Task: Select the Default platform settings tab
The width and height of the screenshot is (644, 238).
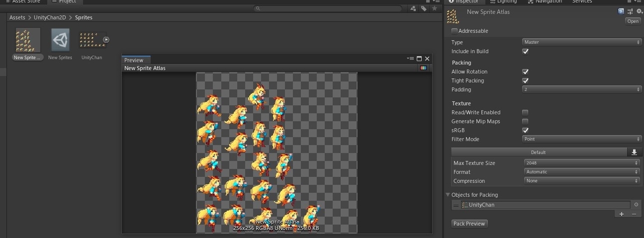Action: pos(538,152)
